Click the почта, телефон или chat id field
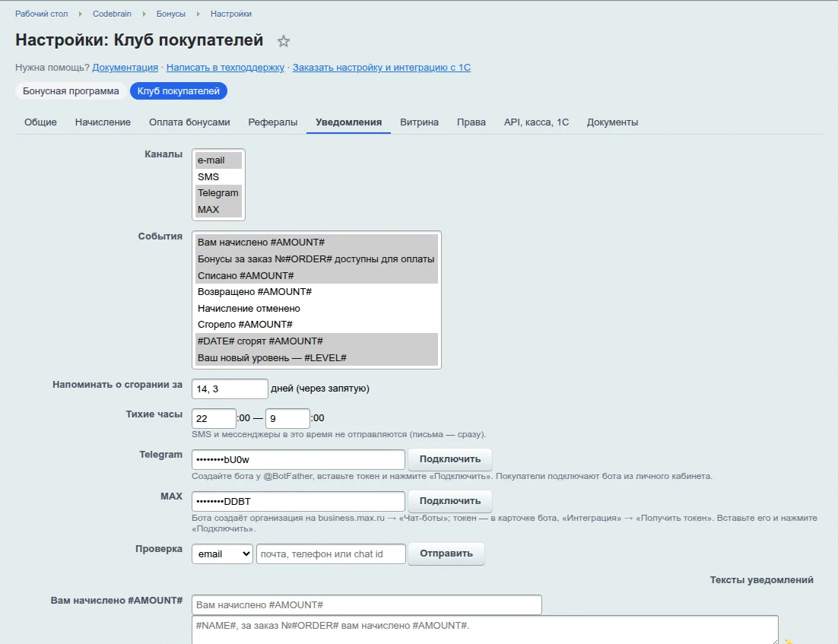This screenshot has height=644, width=838. pos(331,554)
